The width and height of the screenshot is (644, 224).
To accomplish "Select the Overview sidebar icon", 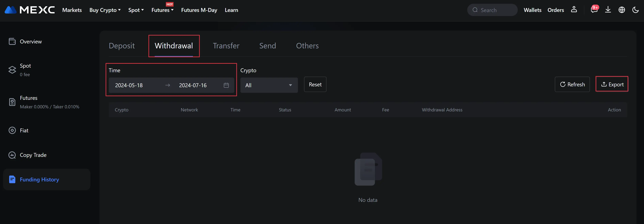I will [x=12, y=41].
